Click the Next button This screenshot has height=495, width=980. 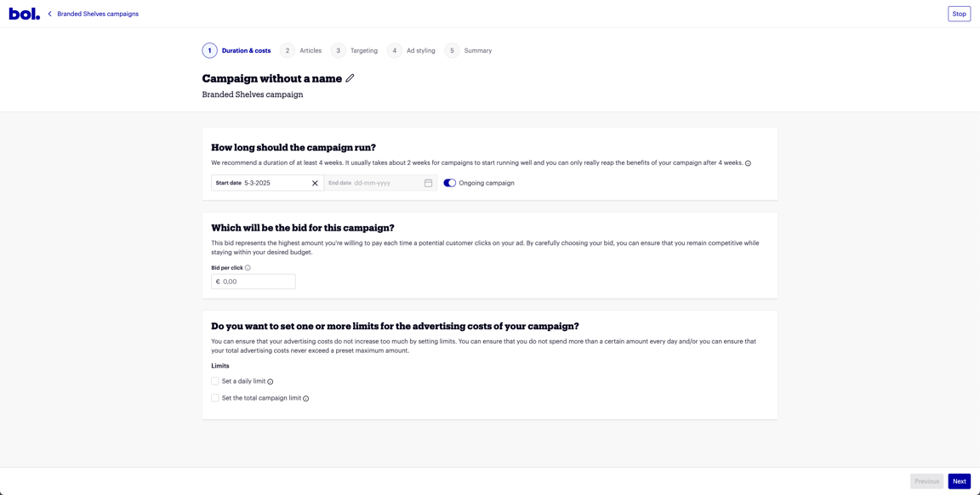(959, 481)
